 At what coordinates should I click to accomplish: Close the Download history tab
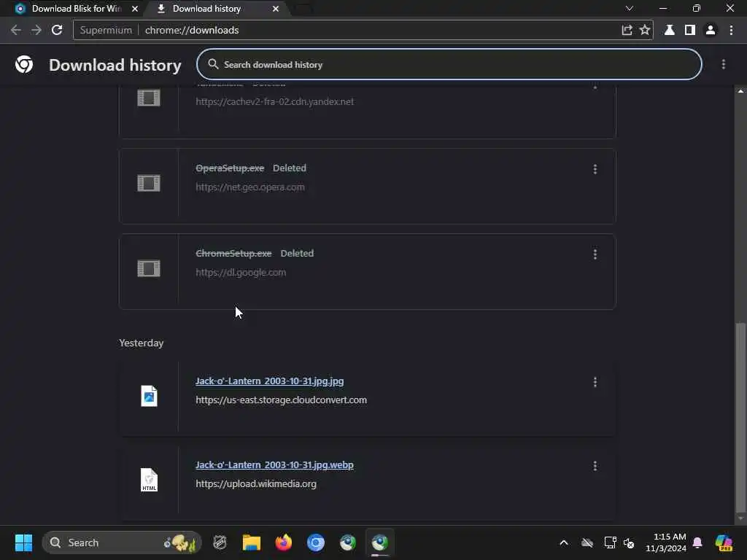(x=275, y=9)
